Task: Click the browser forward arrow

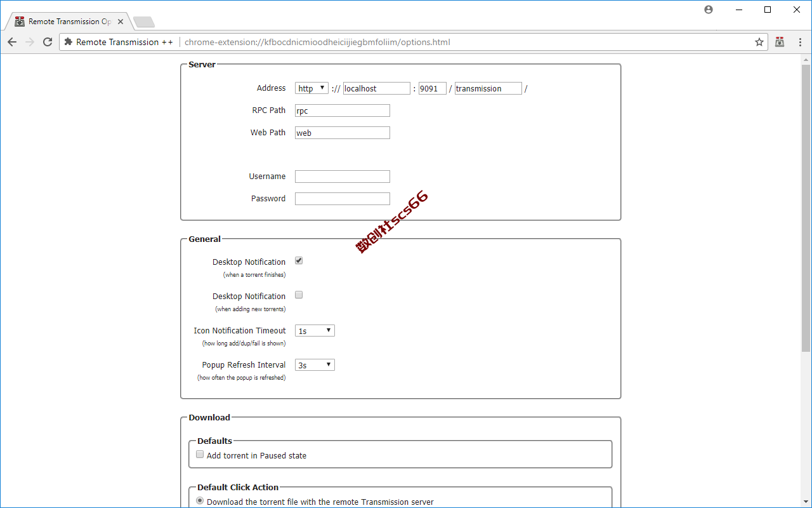Action: [x=30, y=42]
